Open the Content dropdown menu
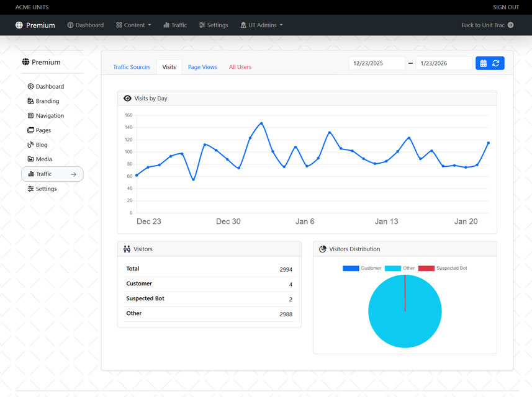 coord(133,25)
